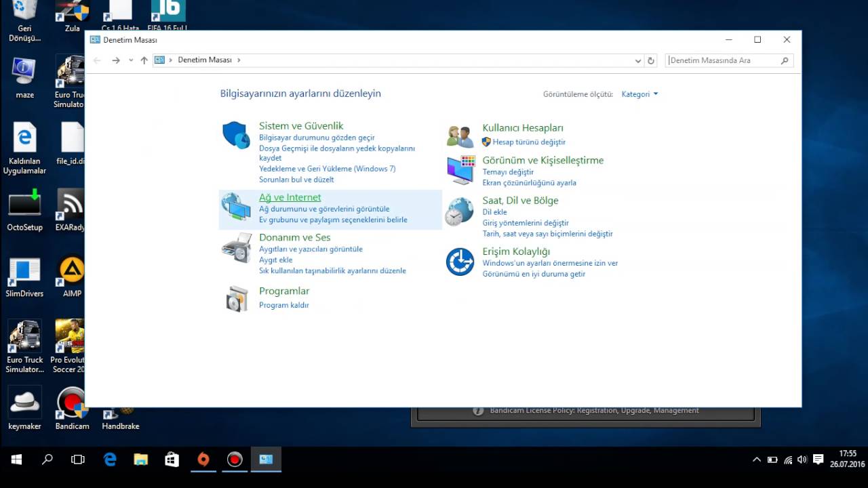Open Görünüm ve Kişiselleştirme link
The image size is (868, 488).
click(x=543, y=161)
